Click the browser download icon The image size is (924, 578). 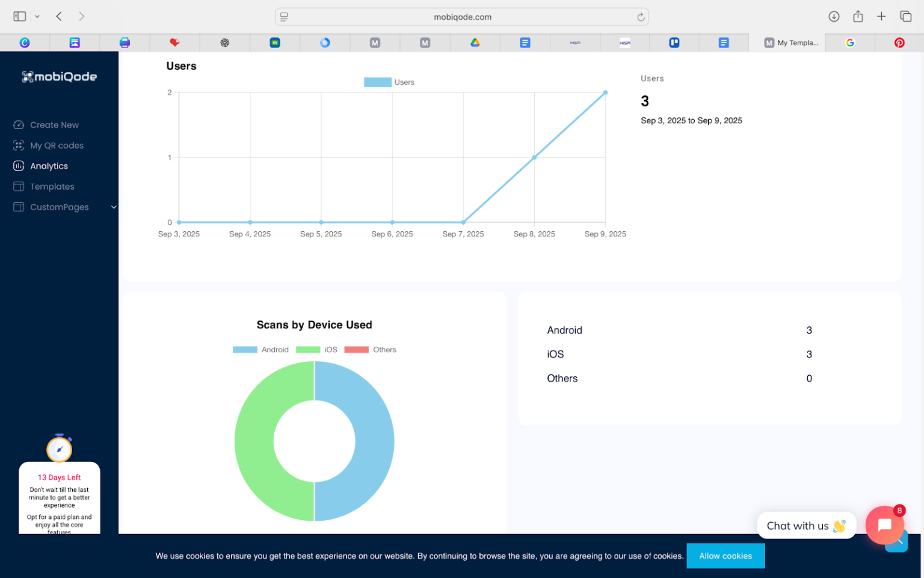point(834,16)
